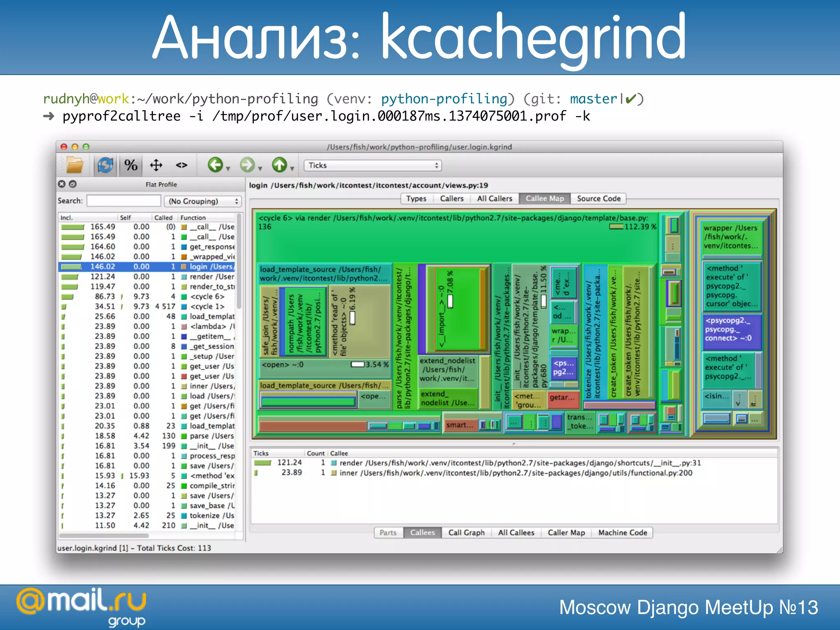Open file with the folder icon
The width and height of the screenshot is (840, 630).
75,165
